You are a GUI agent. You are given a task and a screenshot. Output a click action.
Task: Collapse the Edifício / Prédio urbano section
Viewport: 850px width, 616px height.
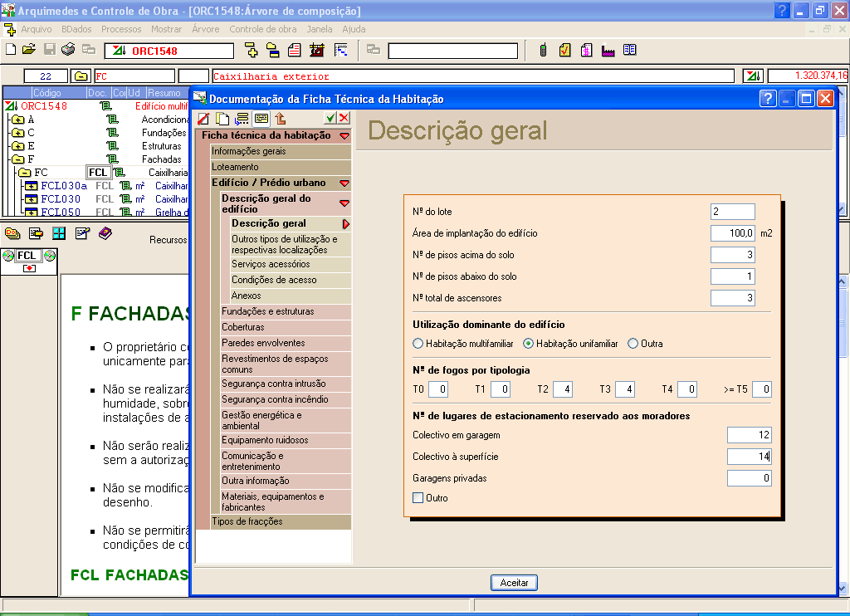click(x=344, y=183)
